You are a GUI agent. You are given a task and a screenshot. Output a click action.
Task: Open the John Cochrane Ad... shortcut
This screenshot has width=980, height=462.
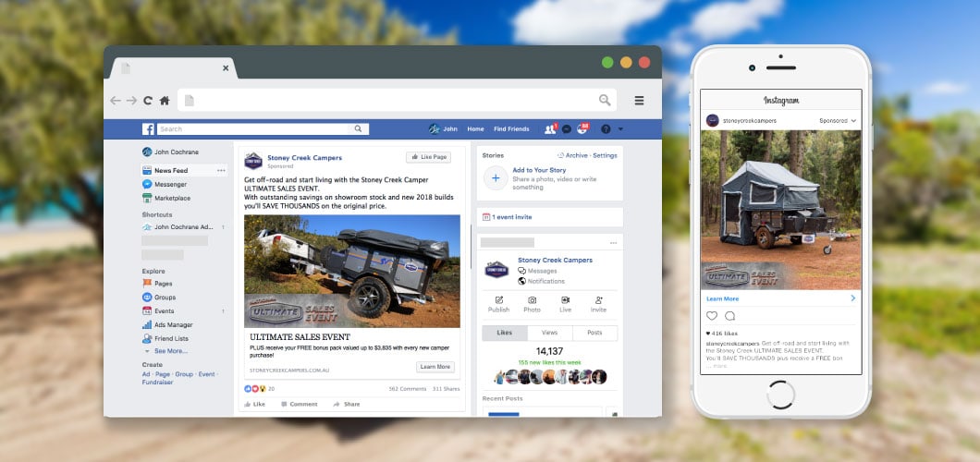(x=178, y=227)
